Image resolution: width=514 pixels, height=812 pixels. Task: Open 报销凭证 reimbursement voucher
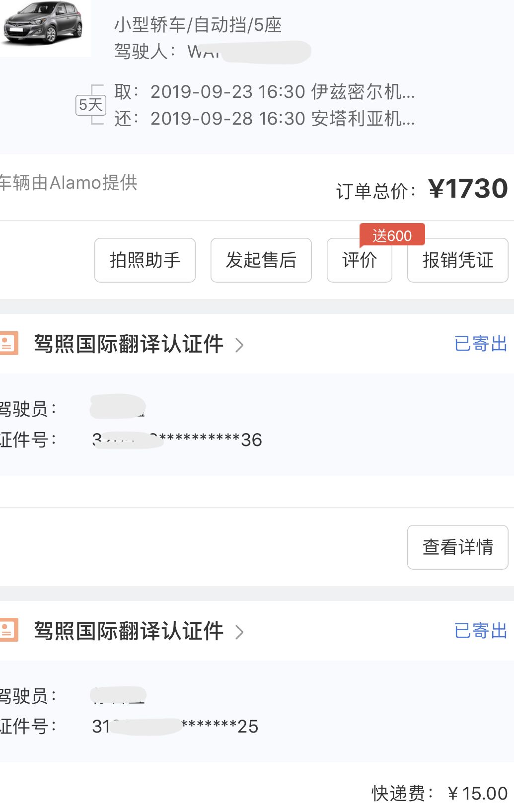[x=458, y=260]
